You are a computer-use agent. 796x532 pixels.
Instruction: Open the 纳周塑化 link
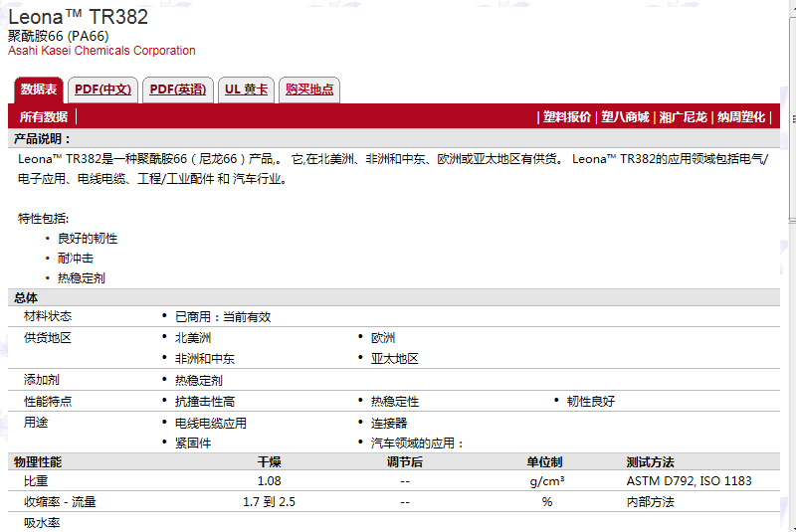point(740,117)
